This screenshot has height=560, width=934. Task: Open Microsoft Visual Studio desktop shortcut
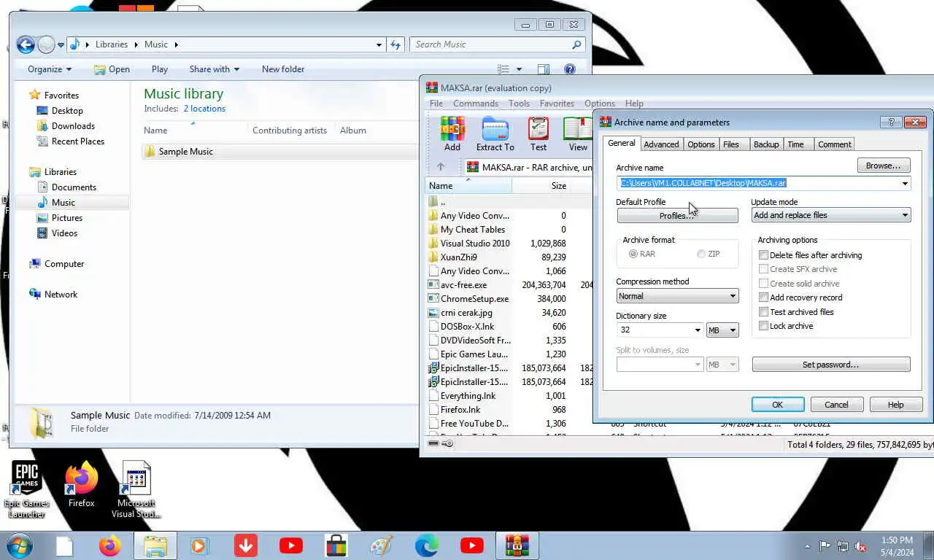click(136, 489)
